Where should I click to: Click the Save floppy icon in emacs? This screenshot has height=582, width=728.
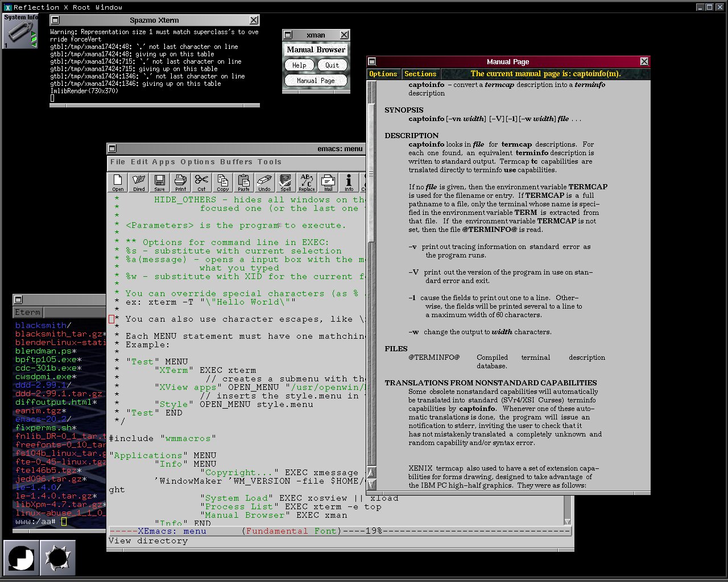pos(160,182)
